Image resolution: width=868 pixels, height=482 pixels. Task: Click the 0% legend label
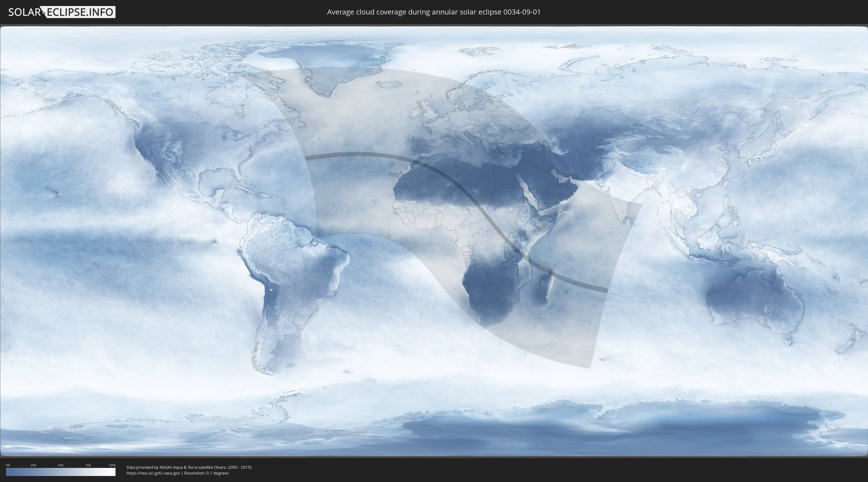point(8,465)
